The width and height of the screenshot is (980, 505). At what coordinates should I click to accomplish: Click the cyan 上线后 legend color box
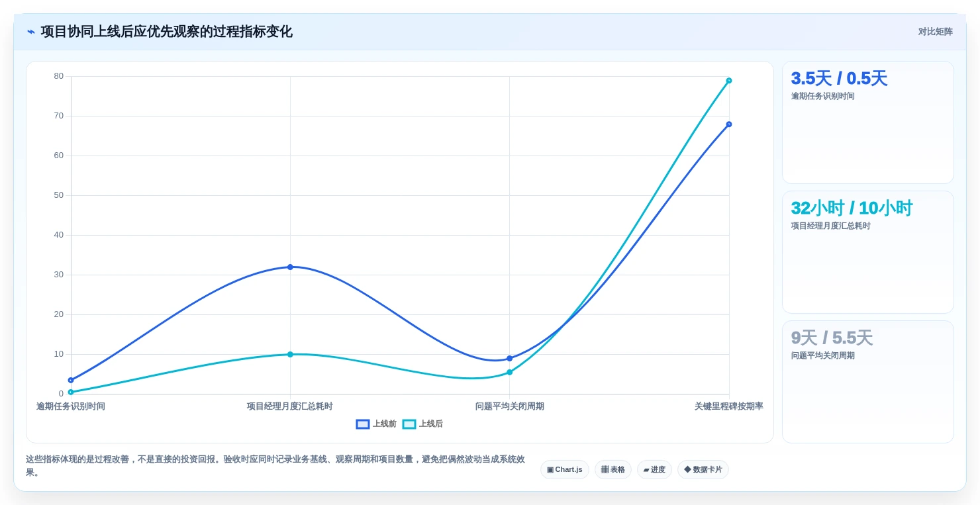[409, 424]
